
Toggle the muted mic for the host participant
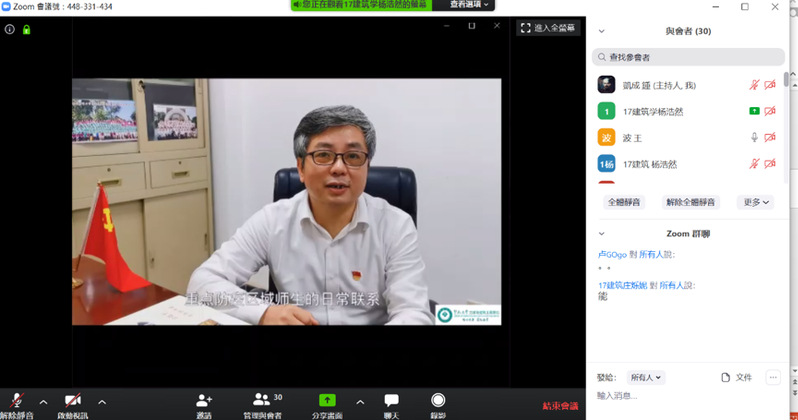(755, 85)
